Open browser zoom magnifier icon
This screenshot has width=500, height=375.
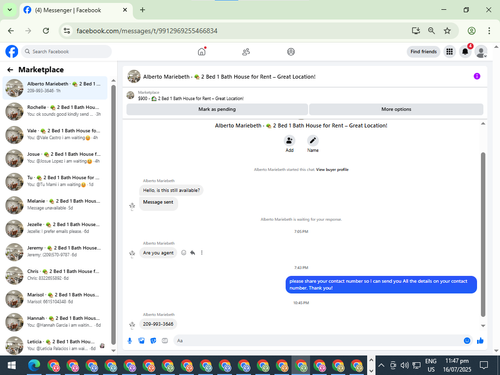[x=431, y=31]
